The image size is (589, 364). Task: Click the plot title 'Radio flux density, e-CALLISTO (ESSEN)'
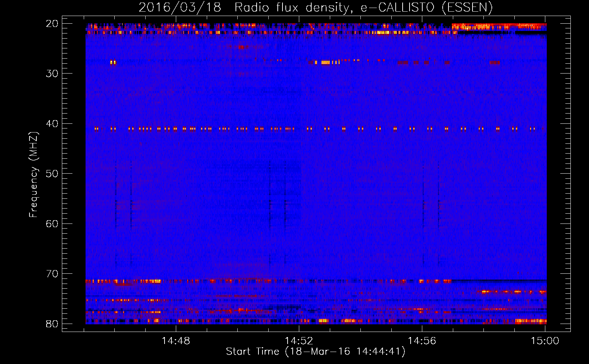tap(363, 7)
